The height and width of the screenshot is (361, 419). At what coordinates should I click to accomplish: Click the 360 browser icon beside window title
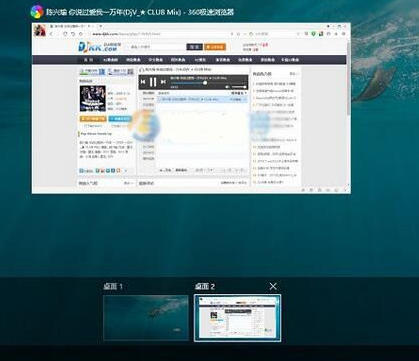point(37,12)
